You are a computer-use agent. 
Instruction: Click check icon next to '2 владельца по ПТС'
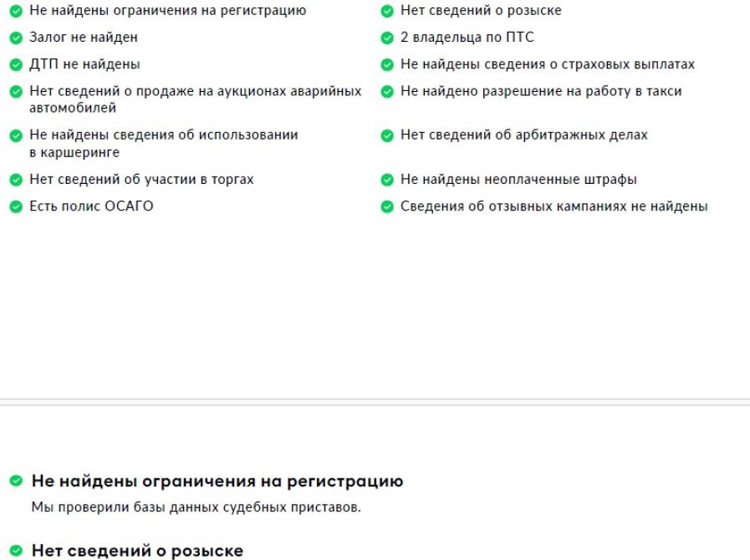pyautogui.click(x=387, y=38)
